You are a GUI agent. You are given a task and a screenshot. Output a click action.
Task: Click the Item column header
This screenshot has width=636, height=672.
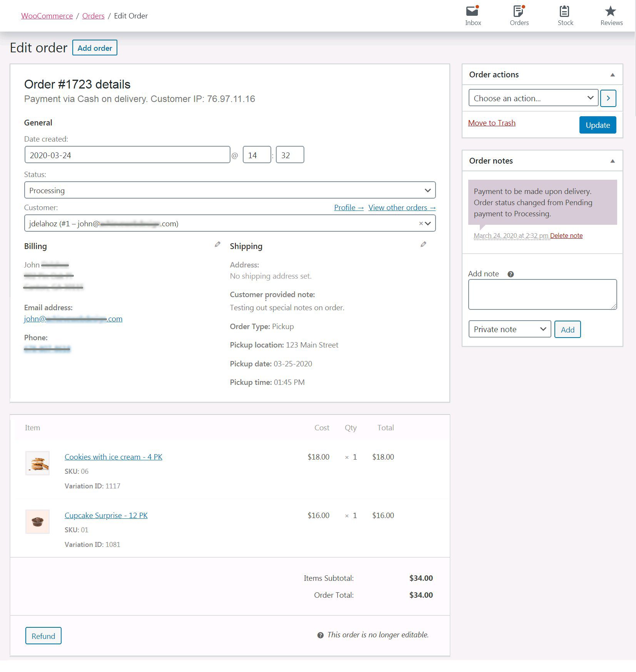tap(32, 428)
